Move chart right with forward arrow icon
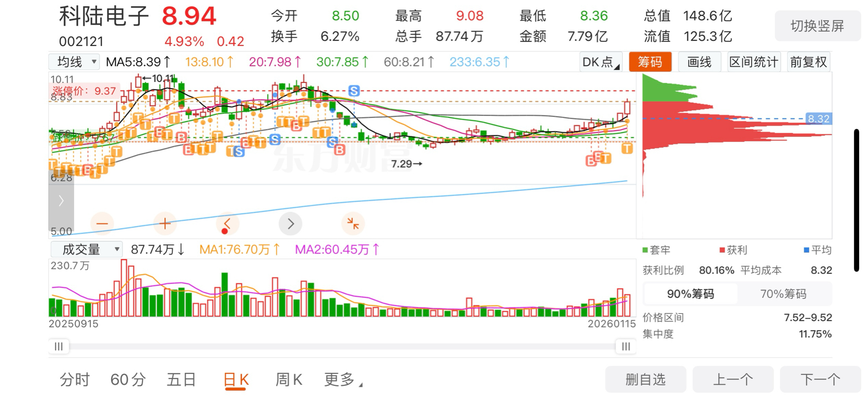Screen dimensions: 868x401 [x=291, y=223]
